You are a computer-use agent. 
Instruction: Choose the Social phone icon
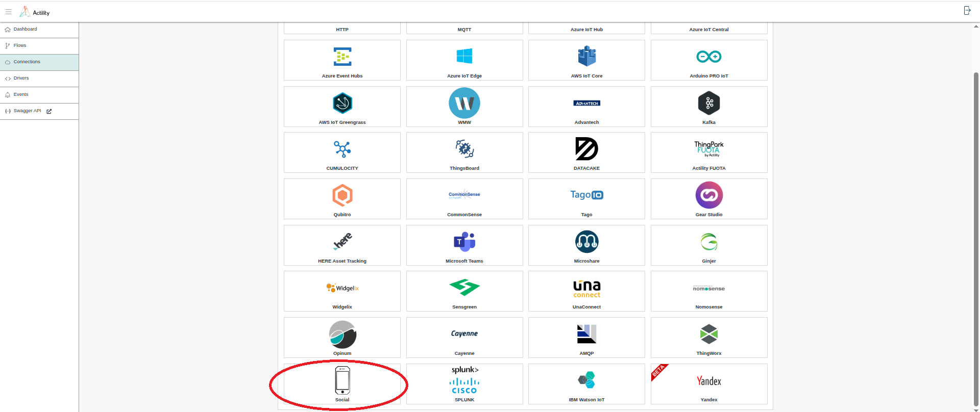[x=342, y=380]
